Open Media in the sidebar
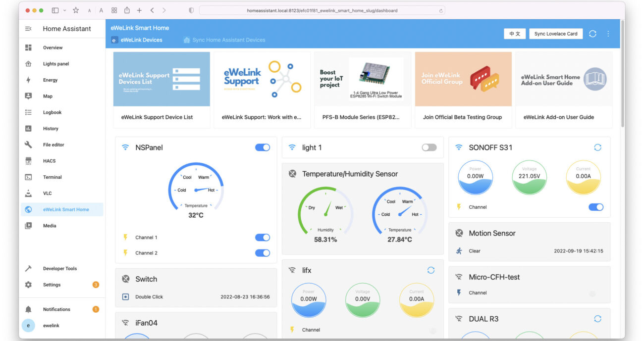The width and height of the screenshot is (644, 341). pyautogui.click(x=62, y=226)
